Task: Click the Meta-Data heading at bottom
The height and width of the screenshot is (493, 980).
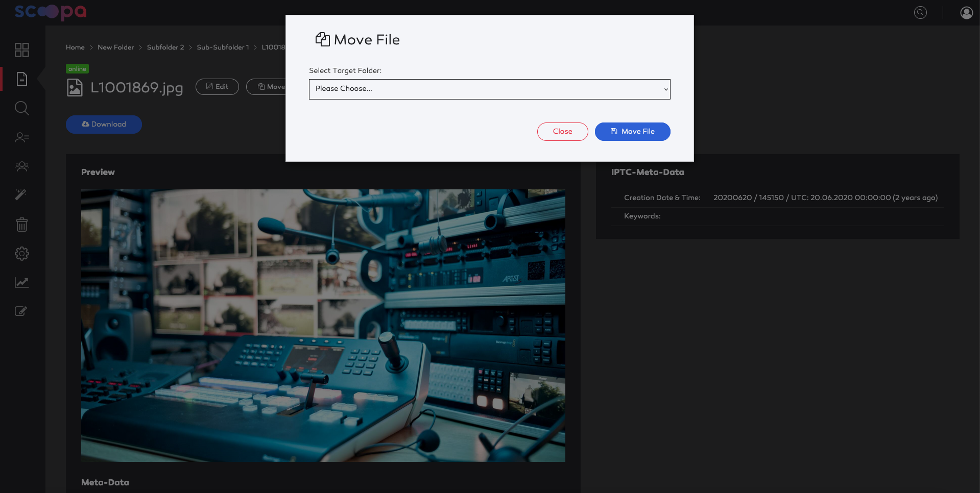Action: point(105,483)
